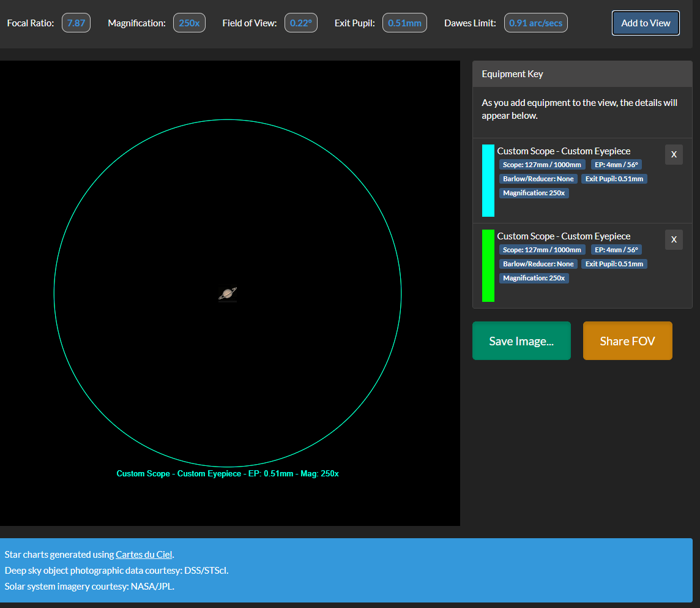Click the Magnification: 250x tag in green entry
Image resolution: width=700 pixels, height=608 pixels.
click(534, 278)
